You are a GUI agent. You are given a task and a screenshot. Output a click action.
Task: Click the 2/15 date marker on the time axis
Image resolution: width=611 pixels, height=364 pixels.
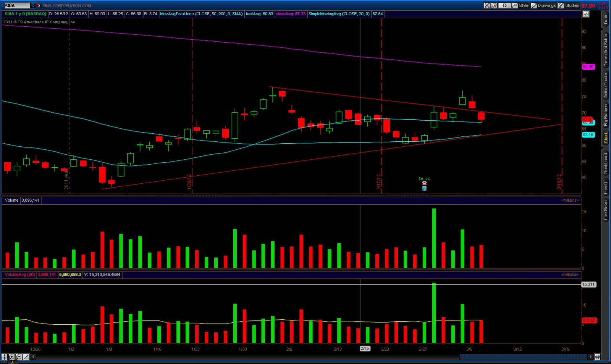(365, 349)
